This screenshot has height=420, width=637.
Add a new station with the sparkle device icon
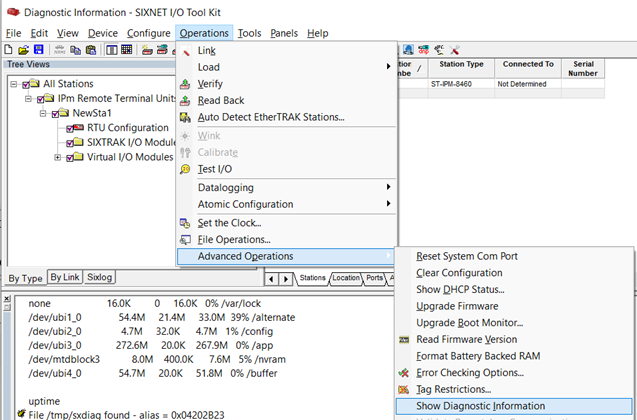point(147,50)
